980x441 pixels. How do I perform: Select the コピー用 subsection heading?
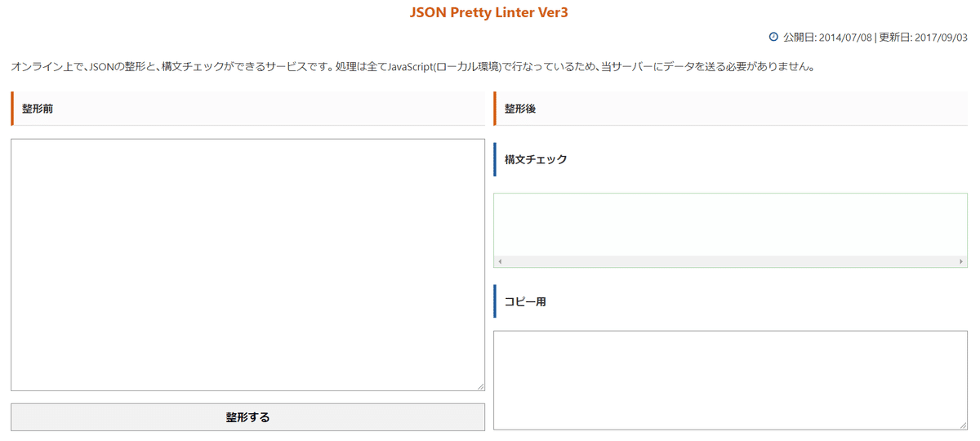coord(525,301)
